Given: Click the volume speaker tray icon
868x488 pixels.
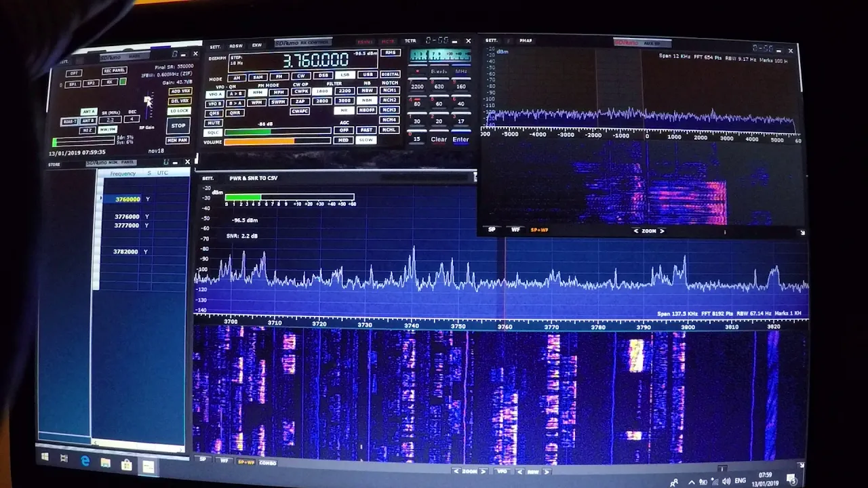Looking at the screenshot, I should click(x=726, y=481).
